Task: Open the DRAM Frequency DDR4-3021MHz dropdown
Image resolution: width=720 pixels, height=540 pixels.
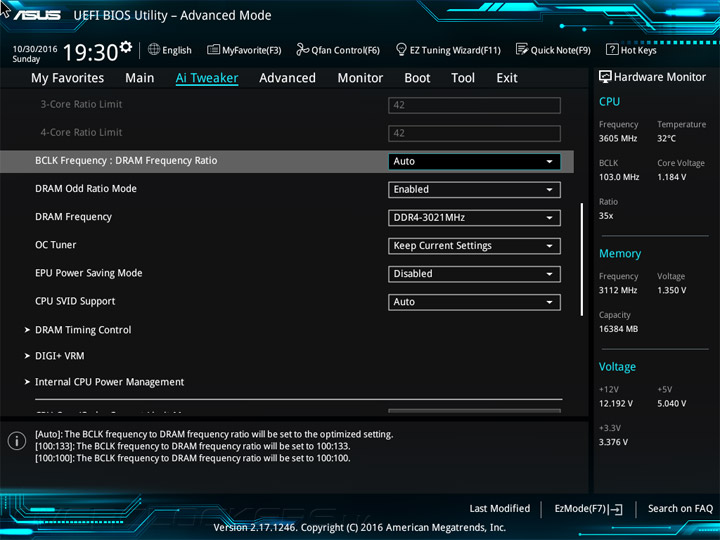Action: (x=474, y=217)
